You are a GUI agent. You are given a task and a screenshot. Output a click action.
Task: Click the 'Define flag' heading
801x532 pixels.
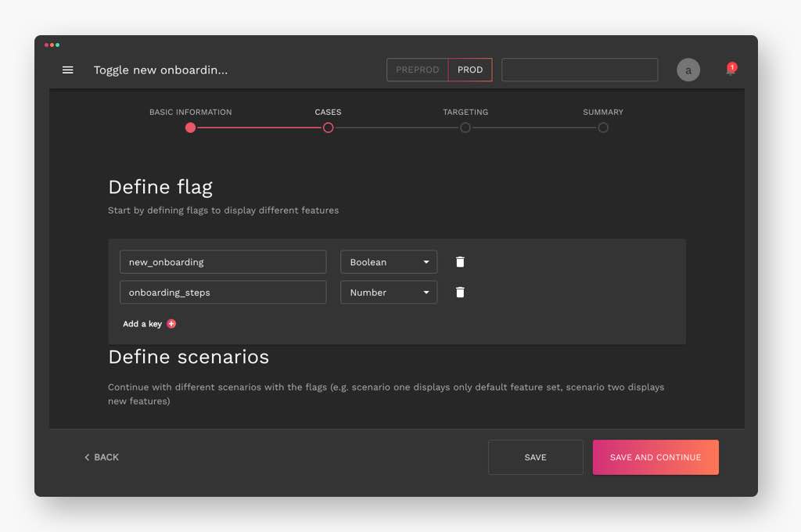point(160,188)
